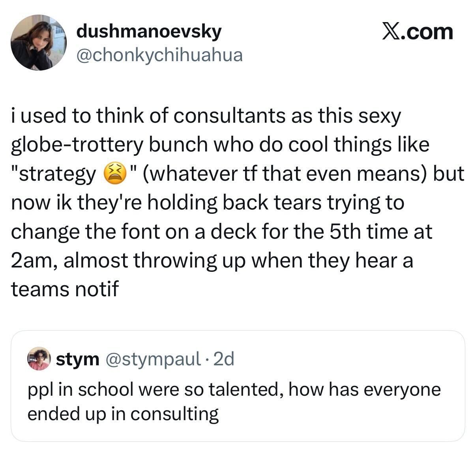Select the ".com" watermark text

pyautogui.click(x=427, y=32)
